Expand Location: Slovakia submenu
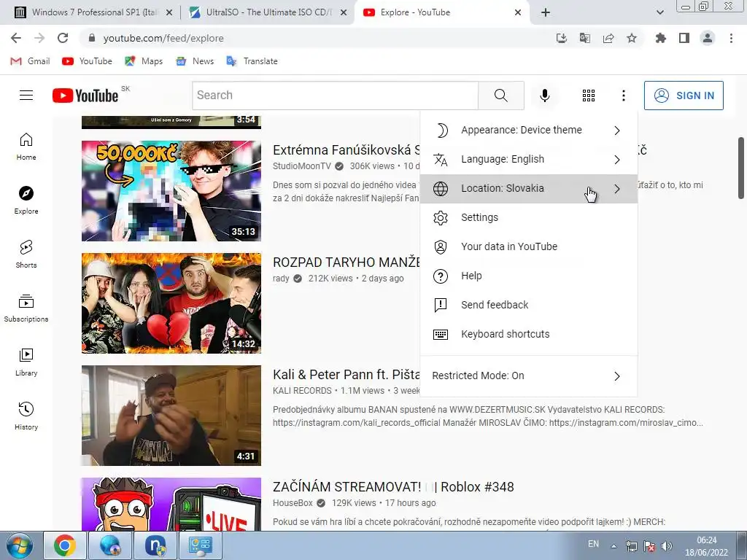This screenshot has height=560, width=747. 529,189
